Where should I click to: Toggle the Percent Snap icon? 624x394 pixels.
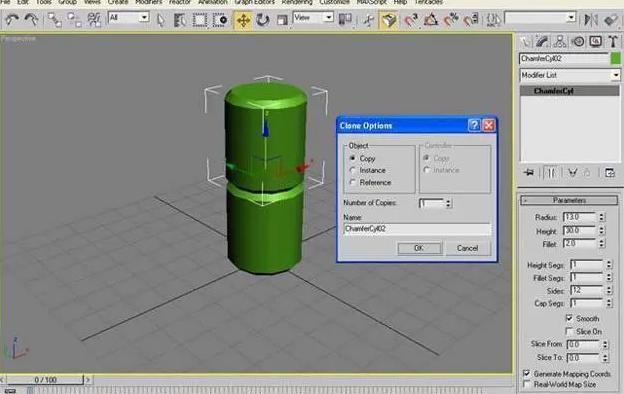point(451,19)
